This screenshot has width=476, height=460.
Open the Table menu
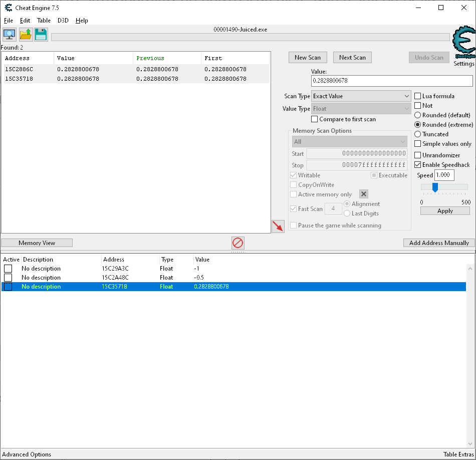point(44,21)
